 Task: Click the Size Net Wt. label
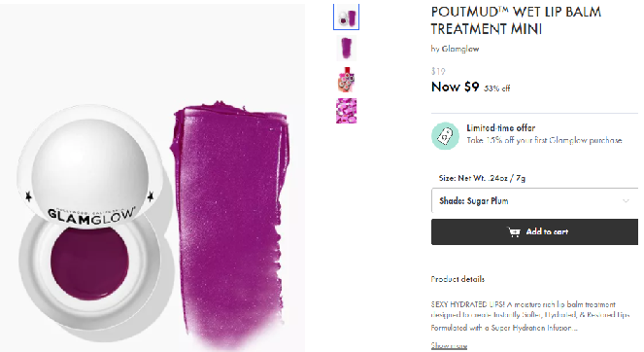click(x=482, y=178)
